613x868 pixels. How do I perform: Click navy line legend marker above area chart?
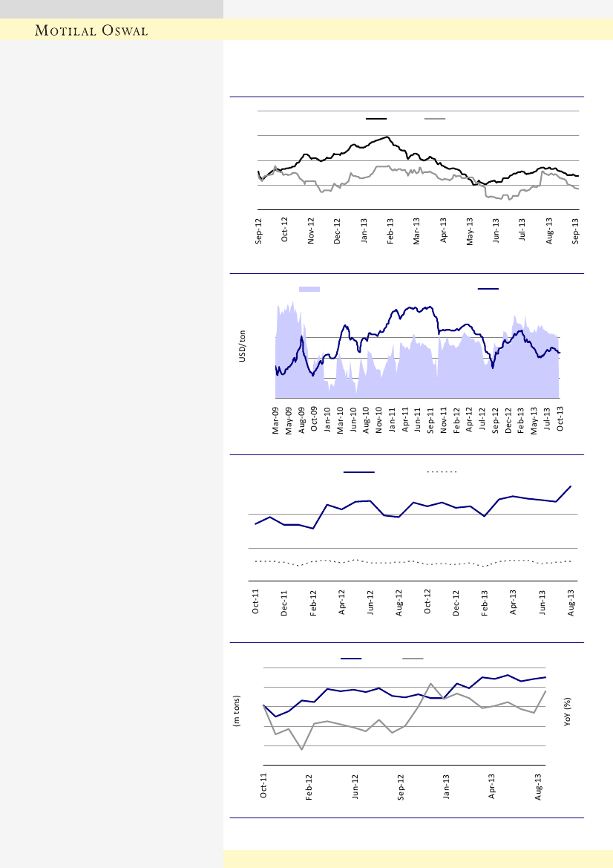[x=488, y=288]
